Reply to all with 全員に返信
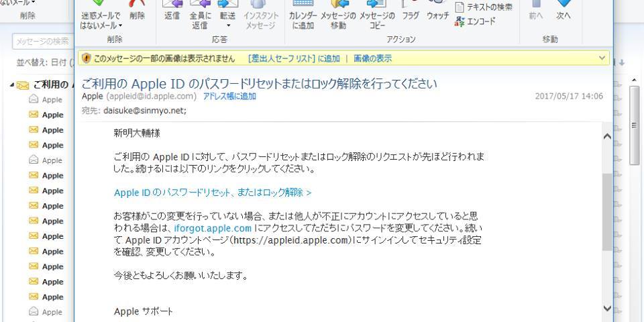 [x=200, y=15]
